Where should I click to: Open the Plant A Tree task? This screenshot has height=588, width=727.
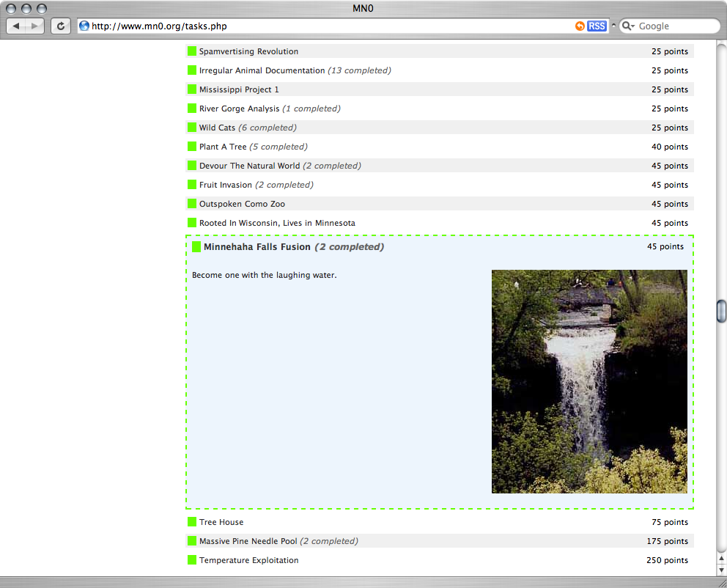[223, 147]
